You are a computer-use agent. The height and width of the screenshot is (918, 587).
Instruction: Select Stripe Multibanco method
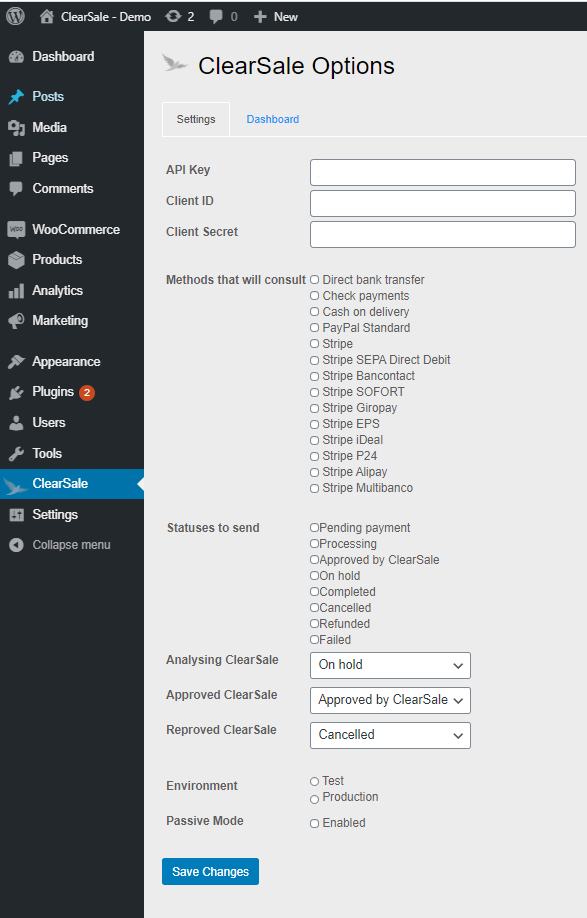[x=314, y=488]
